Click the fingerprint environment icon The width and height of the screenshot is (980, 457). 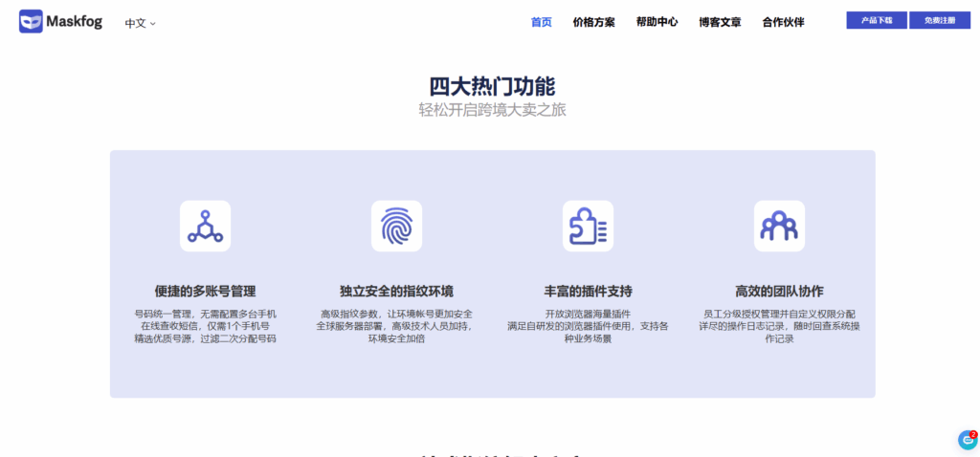396,226
